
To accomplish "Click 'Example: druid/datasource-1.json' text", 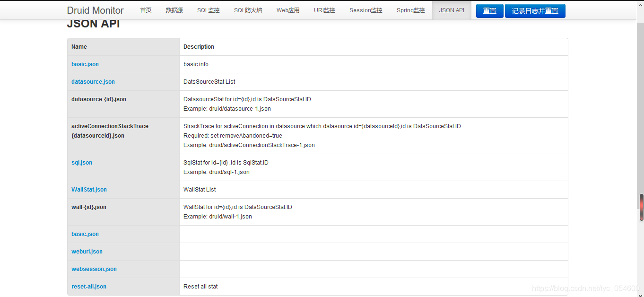I will pyautogui.click(x=227, y=109).
